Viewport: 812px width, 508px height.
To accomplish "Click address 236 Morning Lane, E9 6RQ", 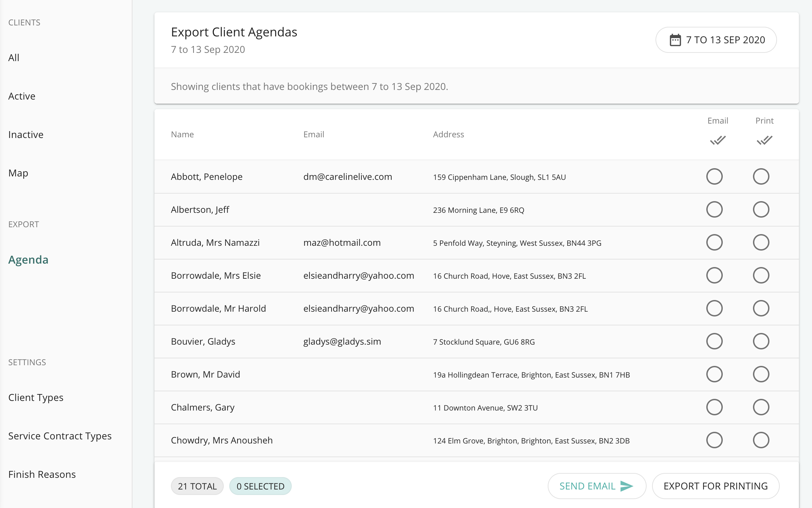I will 479,210.
